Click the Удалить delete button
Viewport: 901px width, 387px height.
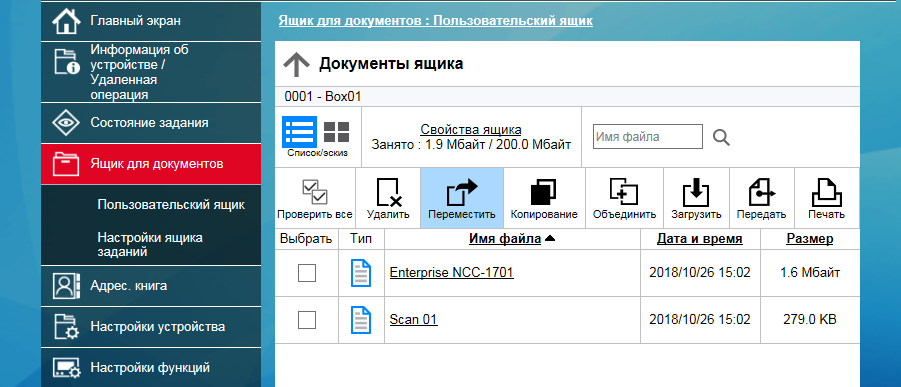tap(388, 198)
